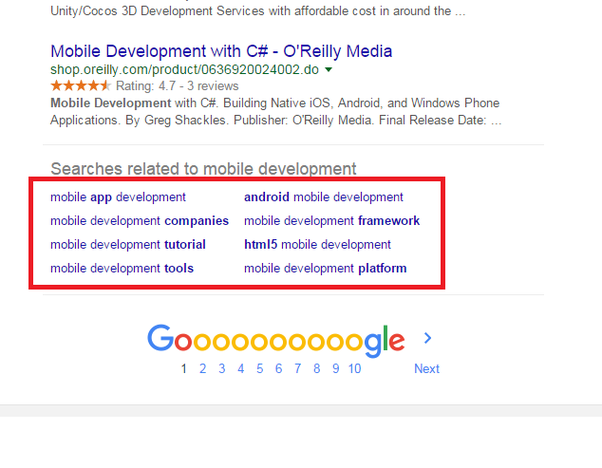Go to results page 6
602x468 pixels.
tap(278, 369)
